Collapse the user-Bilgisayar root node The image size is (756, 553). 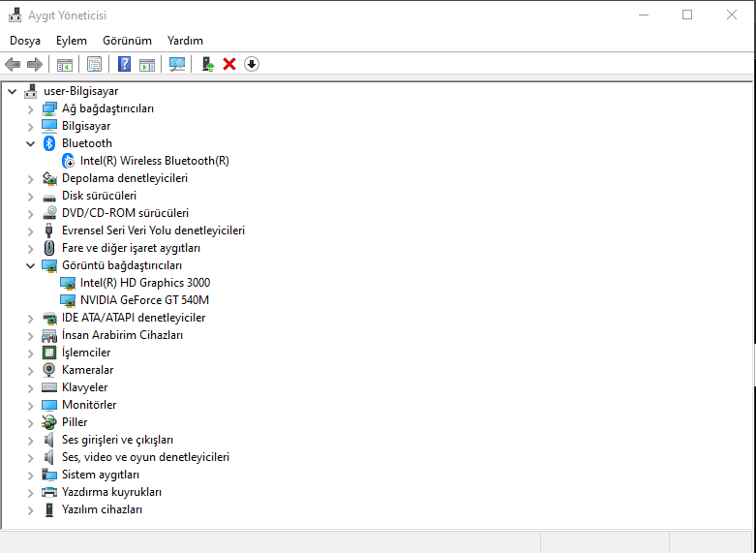[12, 91]
